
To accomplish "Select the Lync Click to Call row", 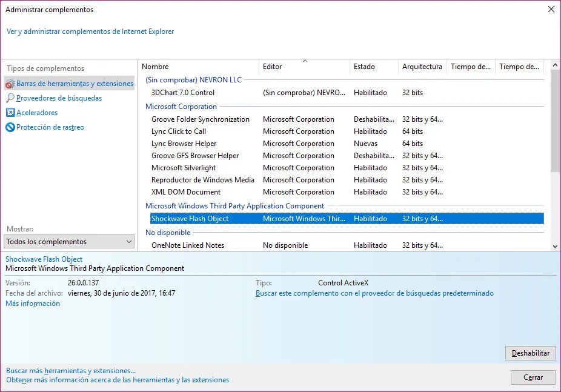I will click(x=347, y=131).
